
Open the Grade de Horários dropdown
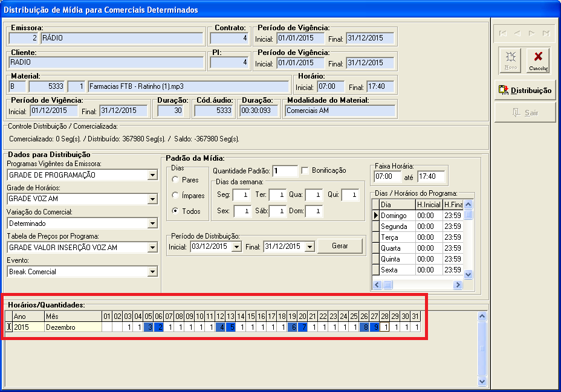tap(152, 199)
